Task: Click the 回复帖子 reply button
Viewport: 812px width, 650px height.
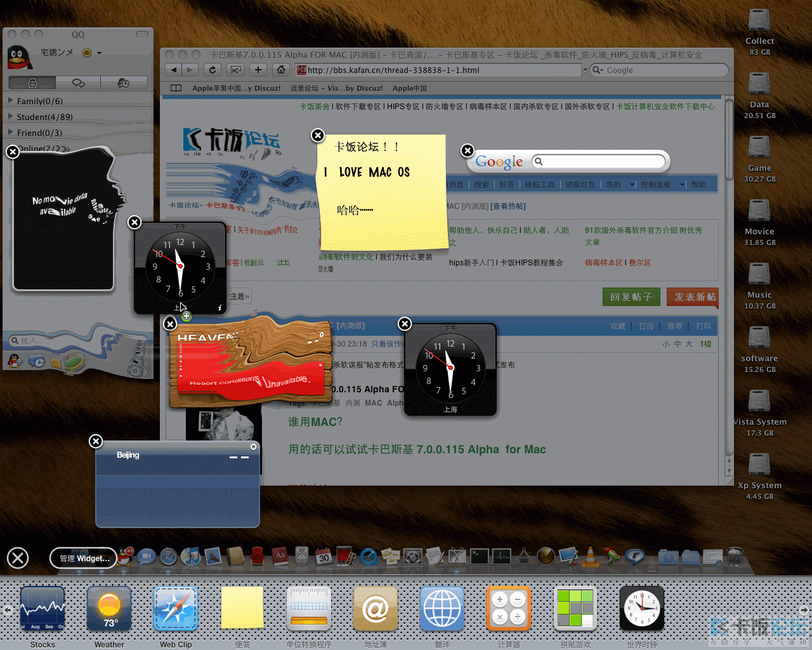Action: 631,297
